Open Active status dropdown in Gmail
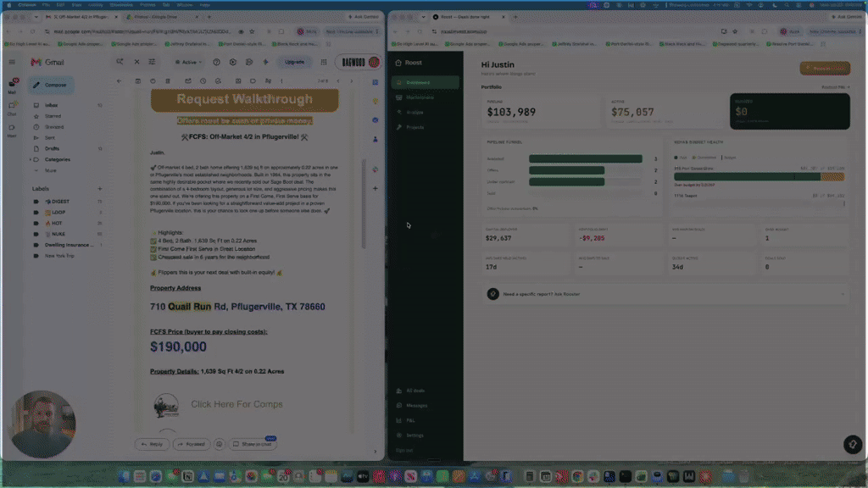The width and height of the screenshot is (868, 488). (x=189, y=62)
